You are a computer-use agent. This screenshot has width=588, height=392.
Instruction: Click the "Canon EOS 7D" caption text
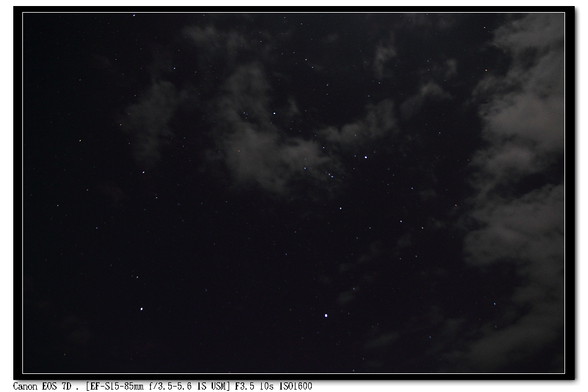point(42,387)
